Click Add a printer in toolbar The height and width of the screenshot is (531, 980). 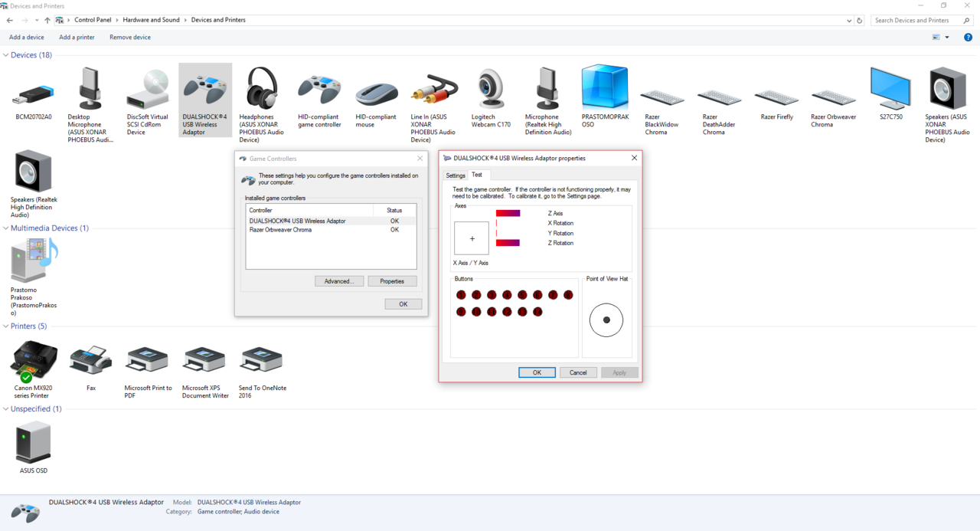77,38
